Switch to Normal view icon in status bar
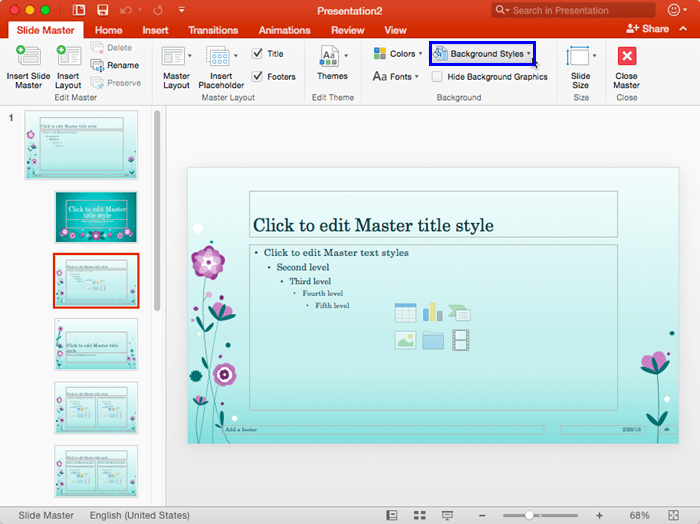Viewport: 700px width, 524px height. 392,516
